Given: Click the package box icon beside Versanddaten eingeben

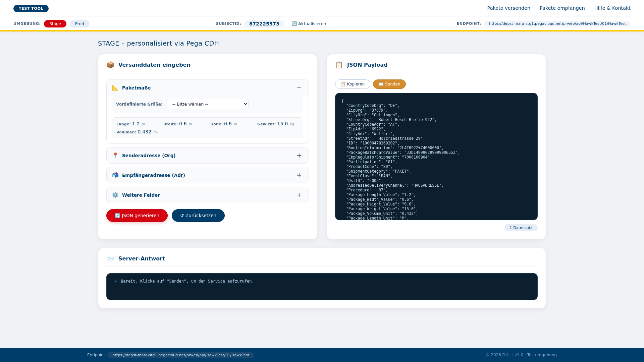Looking at the screenshot, I should tap(110, 65).
